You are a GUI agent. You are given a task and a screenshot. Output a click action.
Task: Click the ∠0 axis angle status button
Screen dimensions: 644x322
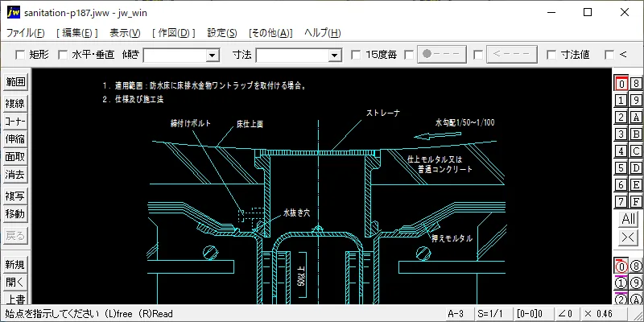[566, 314]
